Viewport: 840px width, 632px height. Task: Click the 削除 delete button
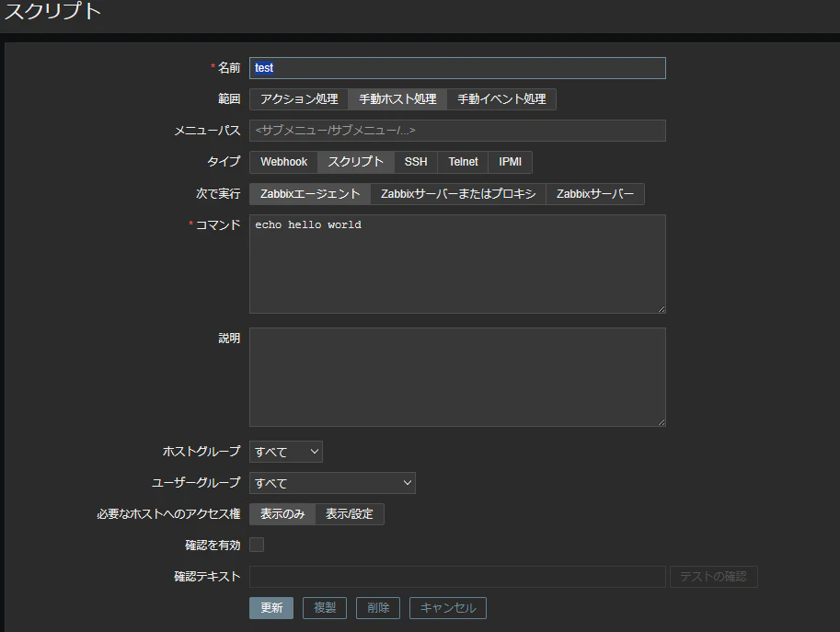[x=378, y=608]
